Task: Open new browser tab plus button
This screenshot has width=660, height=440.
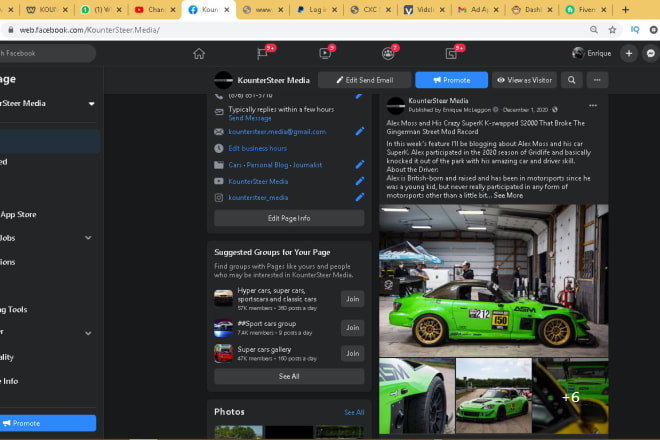Action: (625, 9)
